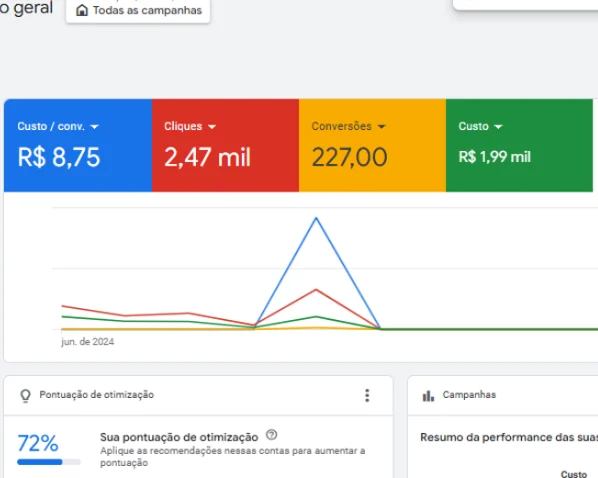598x478 pixels.
Task: Open the Pontuação de otimização card heading
Action: (97, 395)
